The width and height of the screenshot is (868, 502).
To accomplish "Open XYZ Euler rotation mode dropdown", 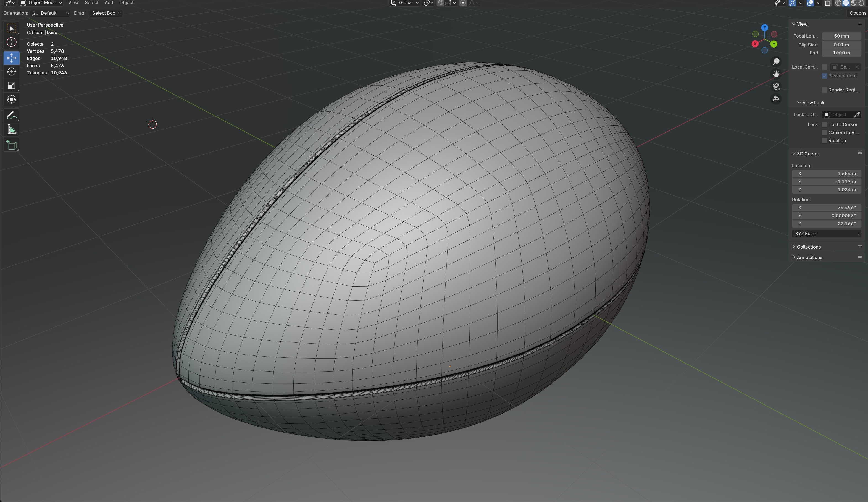I will pyautogui.click(x=826, y=234).
